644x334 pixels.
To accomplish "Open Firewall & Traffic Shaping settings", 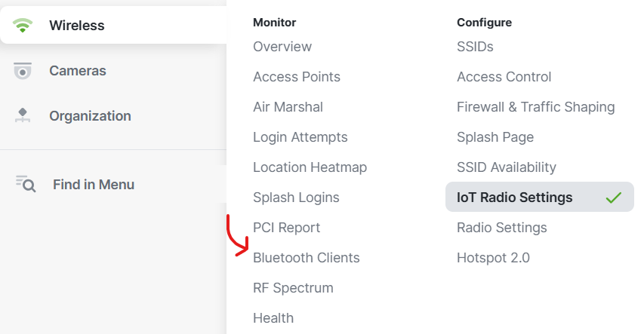I will pos(536,107).
